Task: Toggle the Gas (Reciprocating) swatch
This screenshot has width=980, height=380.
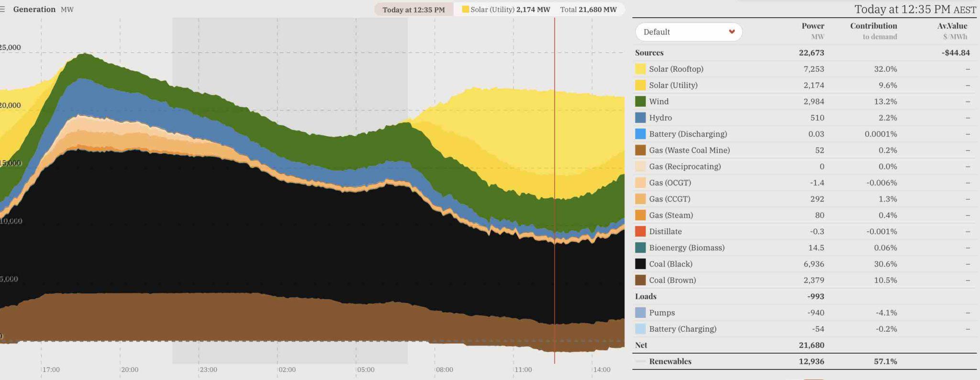Action: click(640, 167)
